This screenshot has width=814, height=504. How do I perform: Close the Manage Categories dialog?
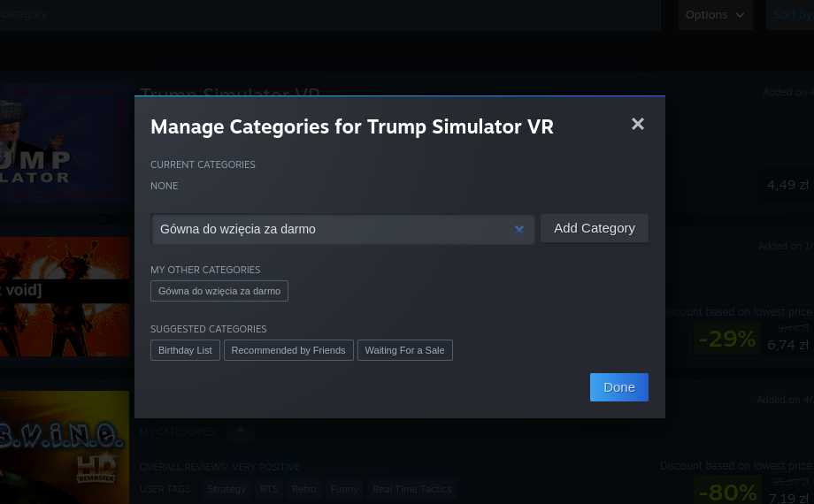coord(638,124)
